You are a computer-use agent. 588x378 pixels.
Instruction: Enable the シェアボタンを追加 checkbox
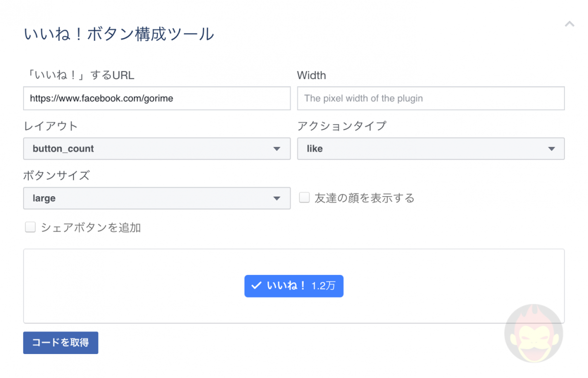[x=30, y=227]
